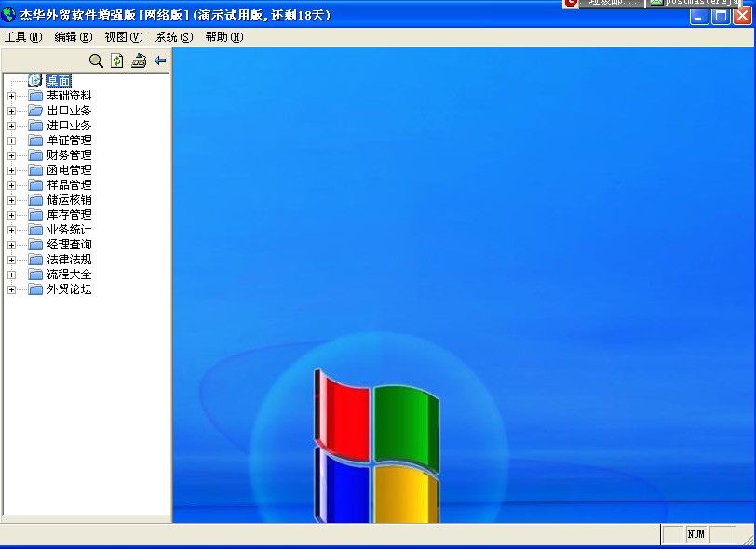Expand the 函电管理 tree node
Image resolution: width=756 pixels, height=549 pixels.
coord(11,171)
